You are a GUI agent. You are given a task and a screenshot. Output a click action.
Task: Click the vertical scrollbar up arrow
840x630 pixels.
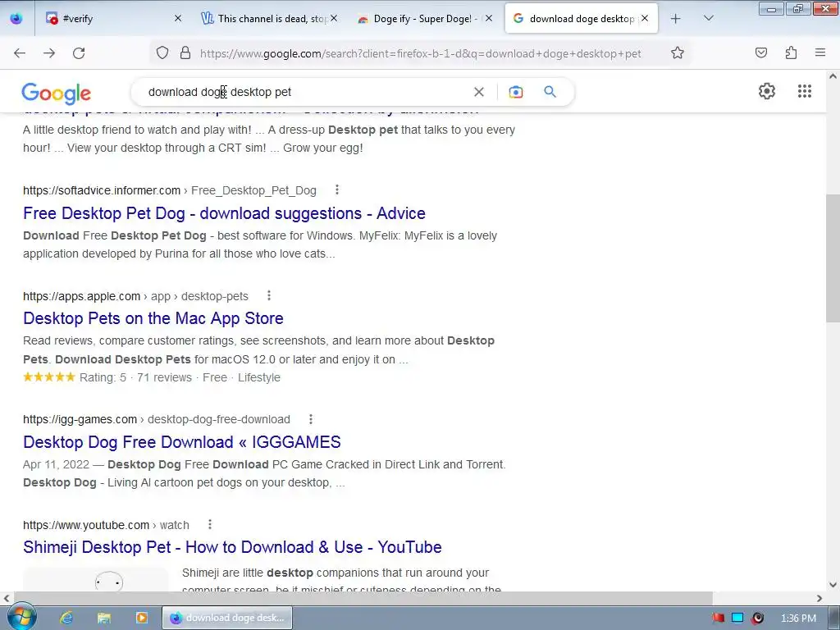click(833, 76)
